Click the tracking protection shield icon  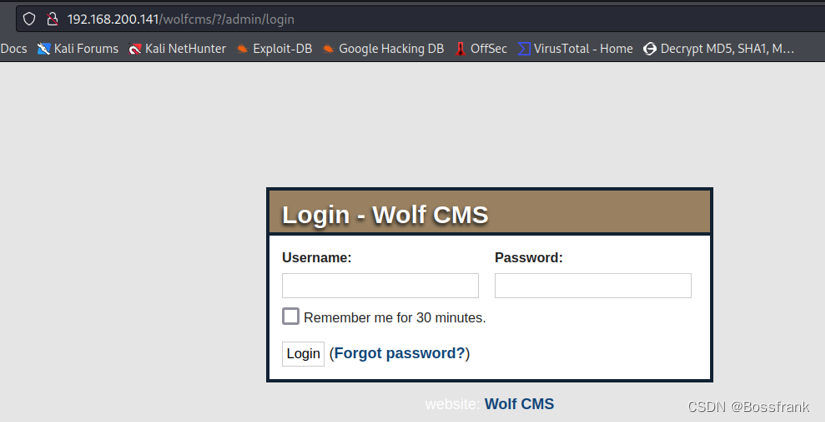29,19
